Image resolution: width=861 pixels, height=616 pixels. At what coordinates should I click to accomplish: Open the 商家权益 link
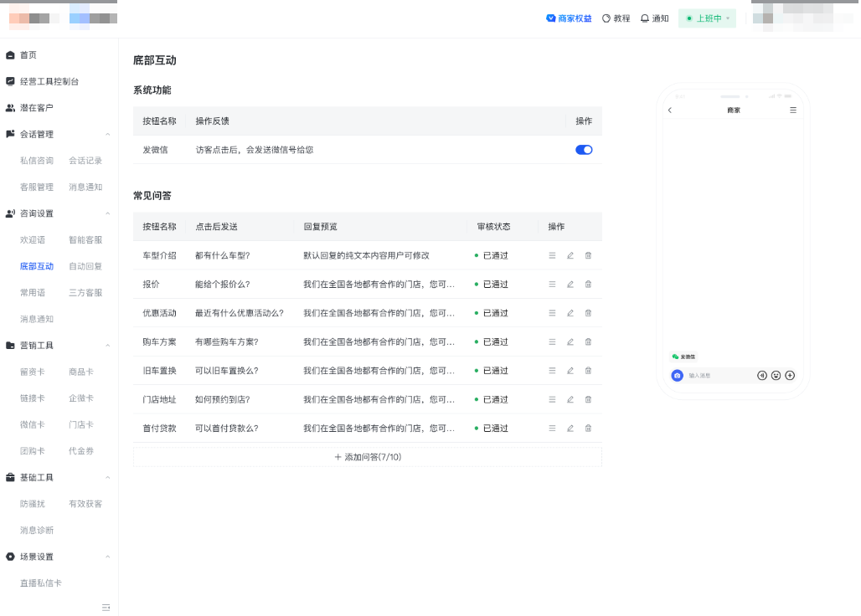pos(569,18)
